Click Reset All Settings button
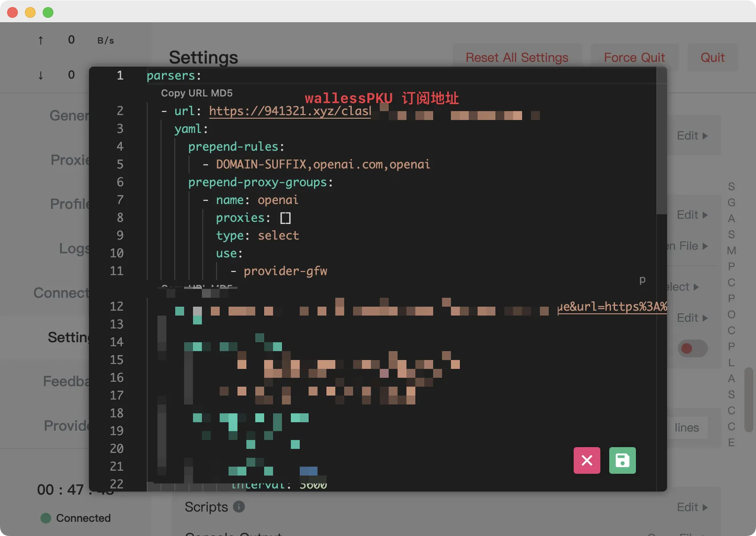This screenshot has height=536, width=756. [517, 57]
